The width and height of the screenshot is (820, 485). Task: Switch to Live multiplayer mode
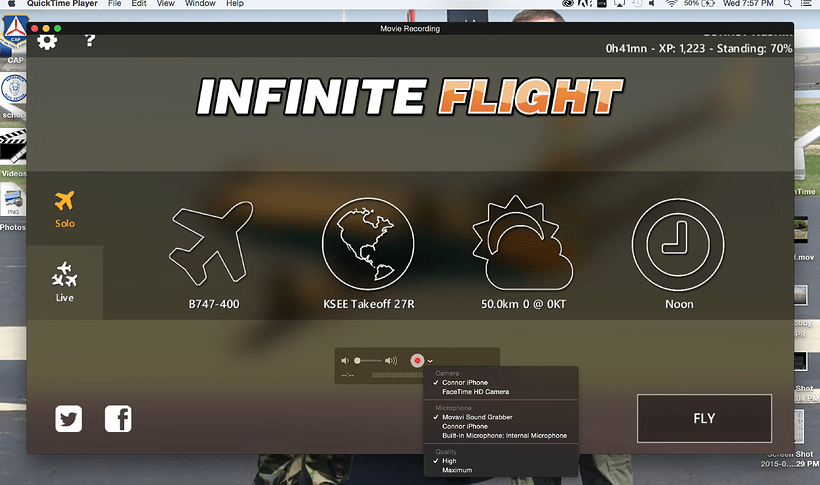point(65,281)
